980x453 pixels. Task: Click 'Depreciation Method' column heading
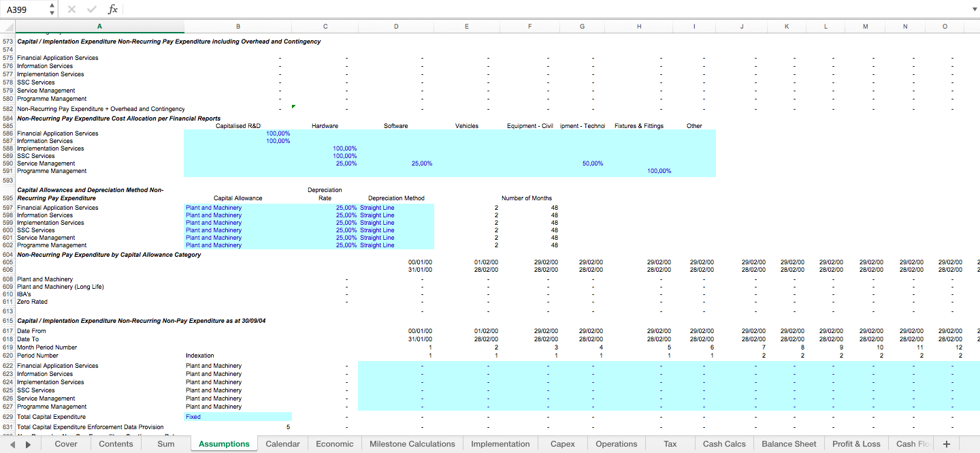(396, 198)
